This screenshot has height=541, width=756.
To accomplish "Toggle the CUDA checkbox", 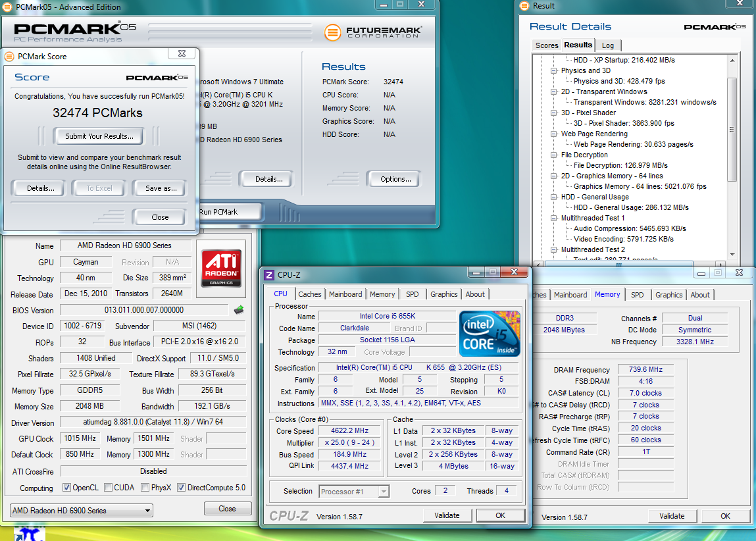I will click(x=108, y=488).
